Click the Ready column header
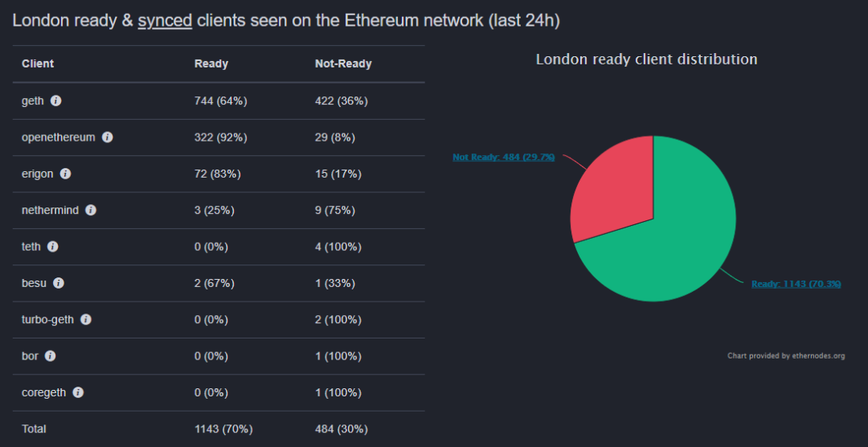The width and height of the screenshot is (868, 447). (x=211, y=64)
